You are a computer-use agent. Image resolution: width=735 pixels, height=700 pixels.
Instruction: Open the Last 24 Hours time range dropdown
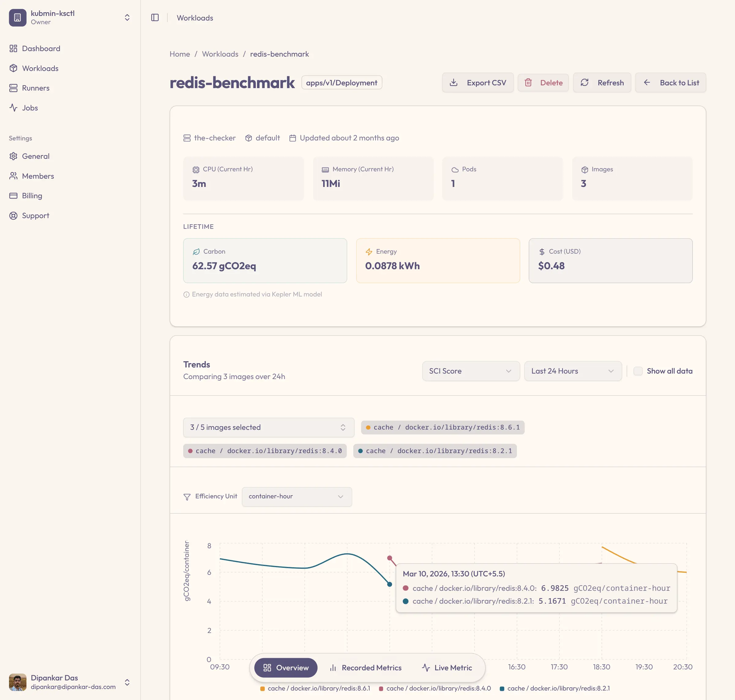point(573,371)
